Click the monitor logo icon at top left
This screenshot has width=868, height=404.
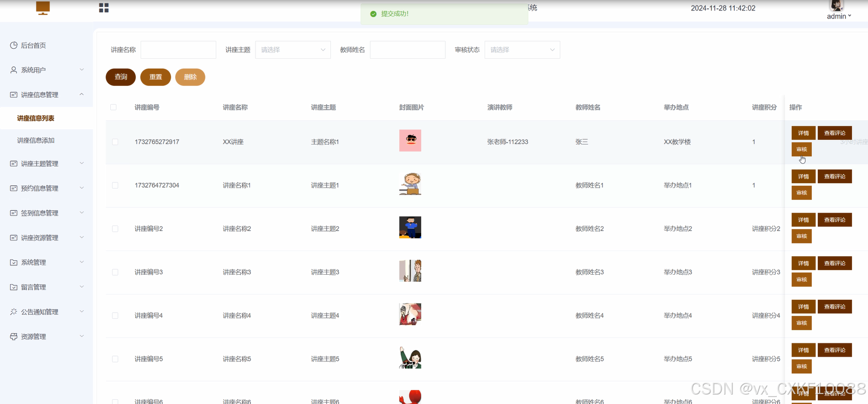(43, 8)
